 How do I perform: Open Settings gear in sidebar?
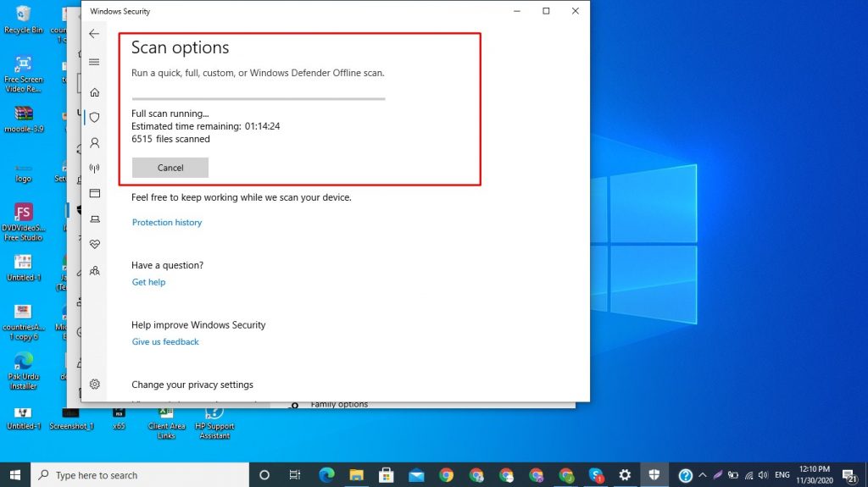pyautogui.click(x=94, y=384)
